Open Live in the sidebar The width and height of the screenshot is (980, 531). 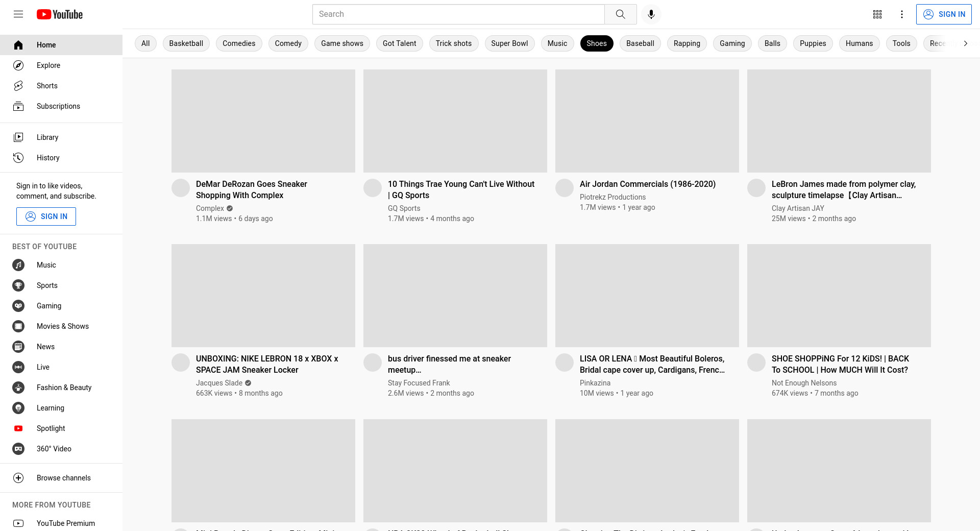pos(61,367)
